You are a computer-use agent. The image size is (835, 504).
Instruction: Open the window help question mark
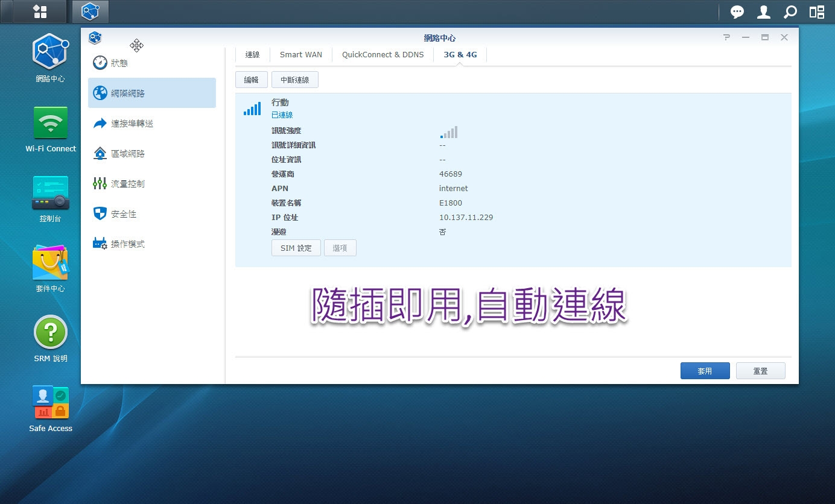[x=726, y=37]
